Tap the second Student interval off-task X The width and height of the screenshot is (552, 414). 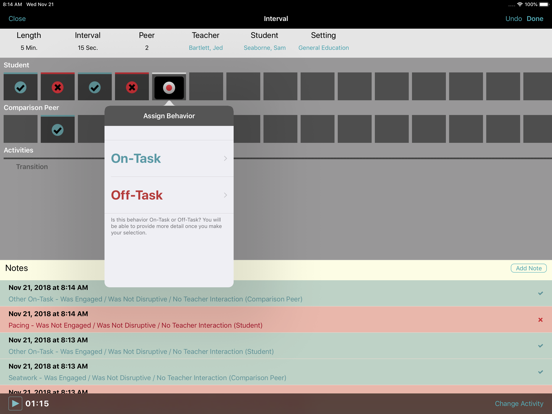coord(58,87)
